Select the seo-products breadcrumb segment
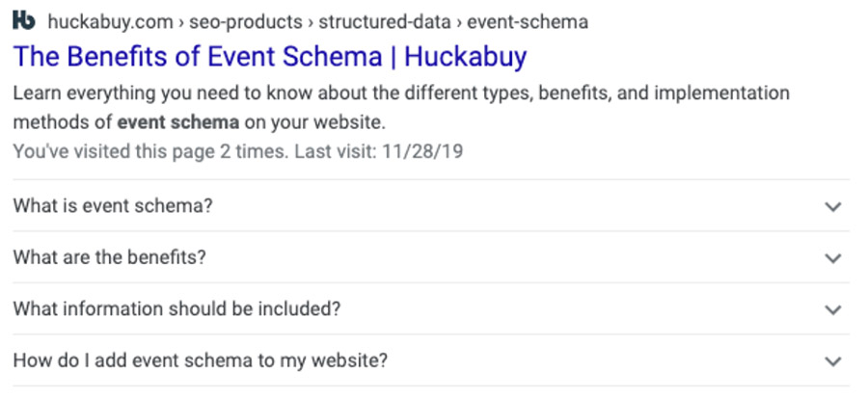Screen dimensions: 868x398 246,22
